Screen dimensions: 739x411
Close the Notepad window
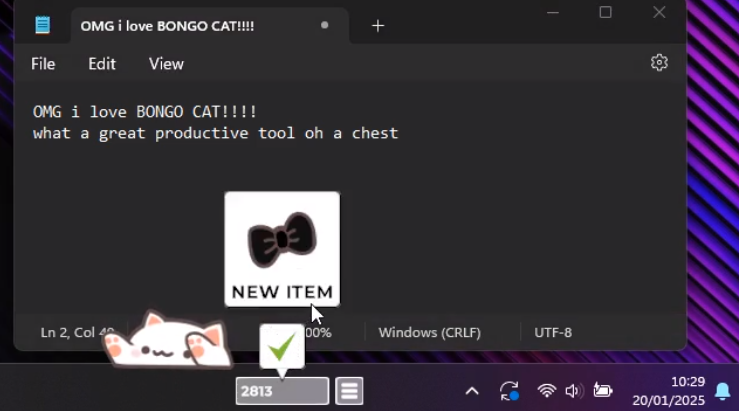point(659,12)
